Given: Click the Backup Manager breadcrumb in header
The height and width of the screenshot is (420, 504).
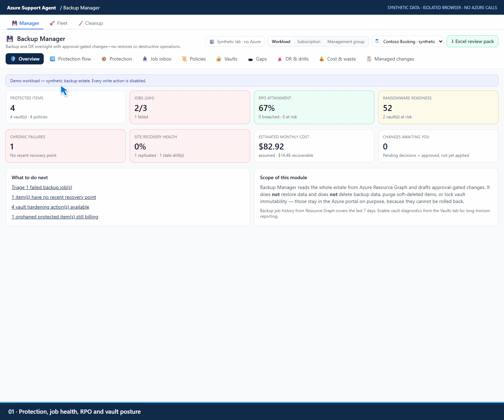Looking at the screenshot, I should point(82,8).
